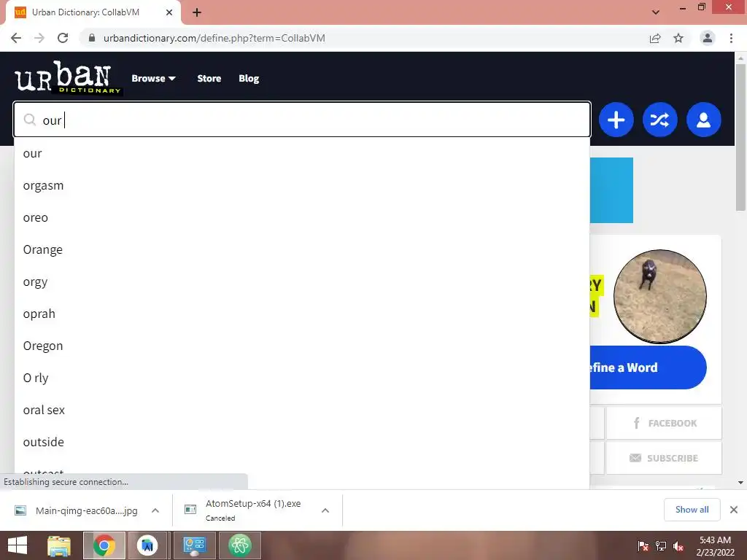The image size is (747, 560).
Task: Open the tab search chevron
Action: pos(656,12)
